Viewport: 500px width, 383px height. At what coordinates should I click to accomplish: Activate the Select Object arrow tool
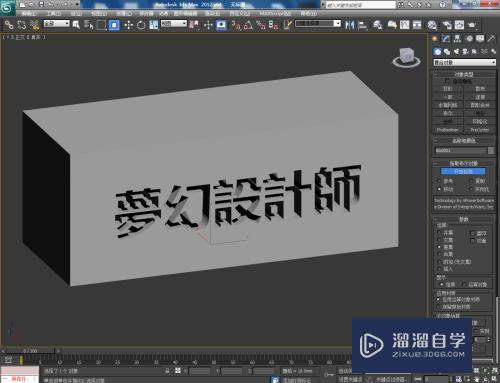pyautogui.click(x=76, y=25)
